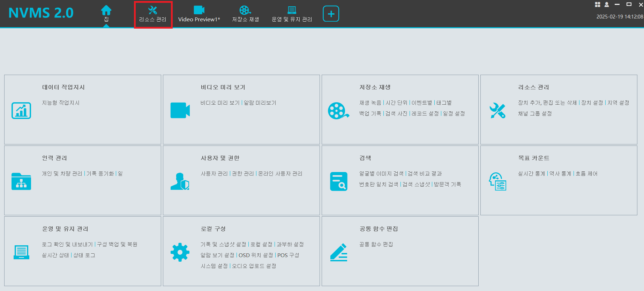Viewport: 644px width, 291px height.
Task: Open the 알람 미리보기 link
Action: point(260,103)
